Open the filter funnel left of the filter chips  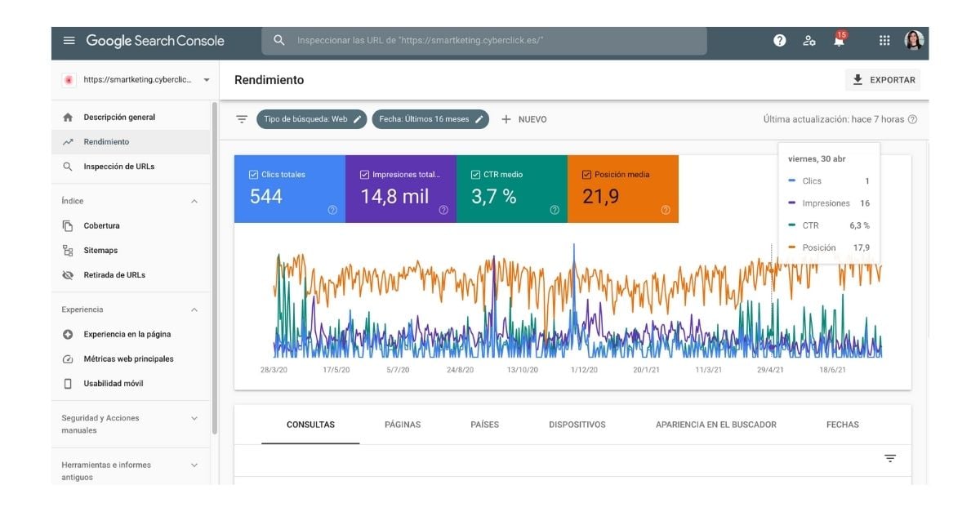click(242, 118)
